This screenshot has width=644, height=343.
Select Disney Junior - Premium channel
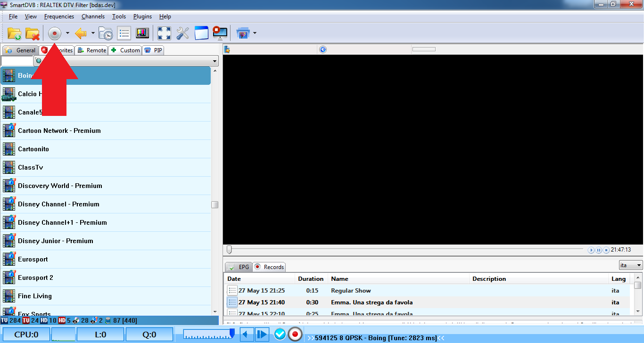tap(106, 241)
